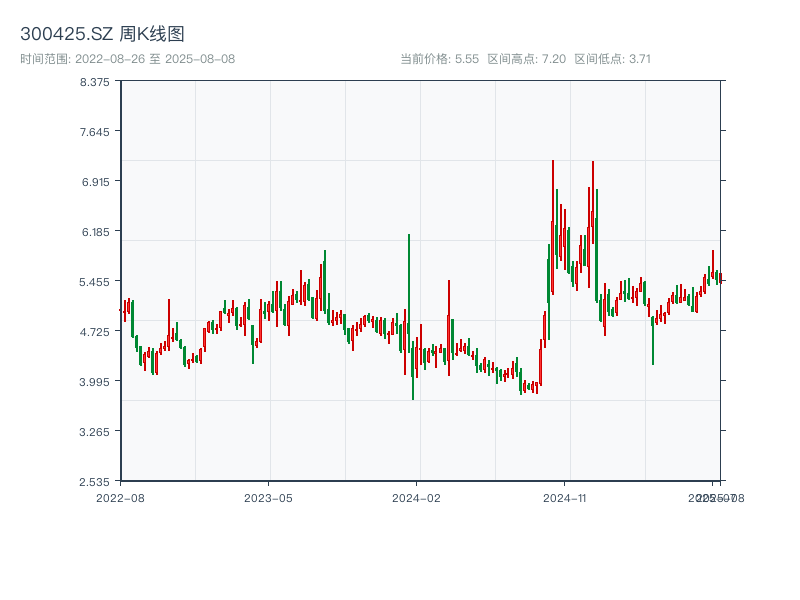The height and width of the screenshot is (600, 800).
Task: Click y-axis label 3.995
Action: point(94,382)
